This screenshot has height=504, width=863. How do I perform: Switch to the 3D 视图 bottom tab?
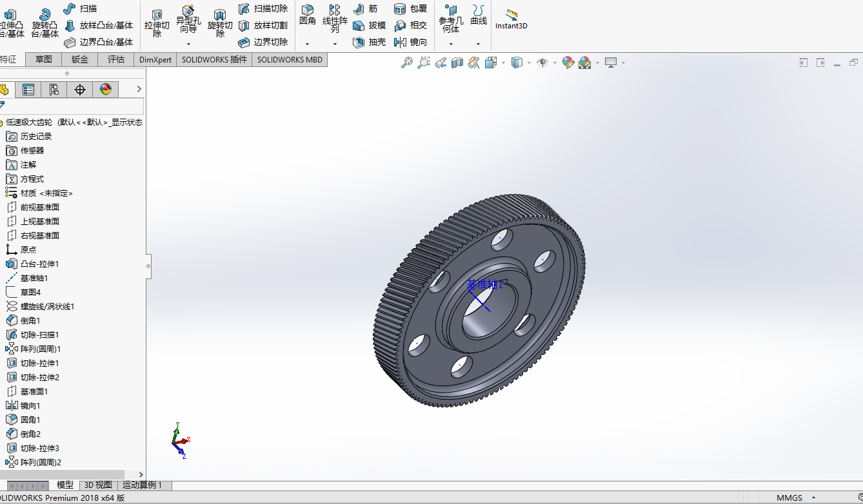(x=98, y=485)
